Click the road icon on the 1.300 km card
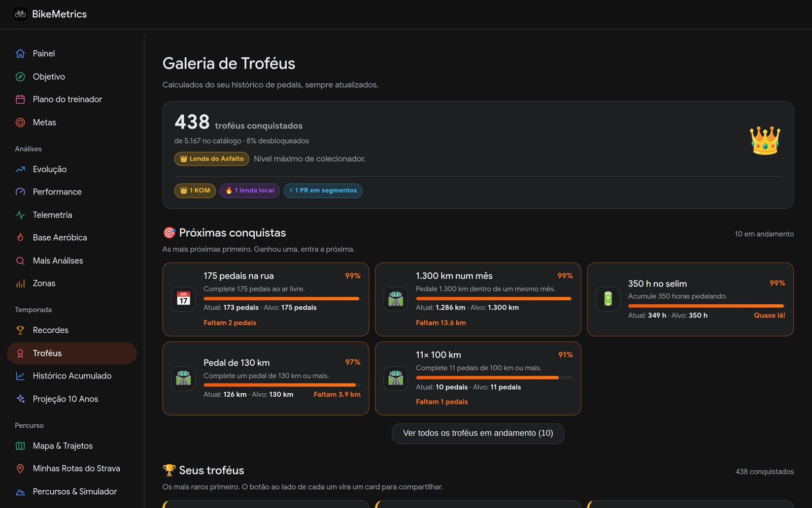Viewport: 812px width, 508px height. pyautogui.click(x=396, y=299)
